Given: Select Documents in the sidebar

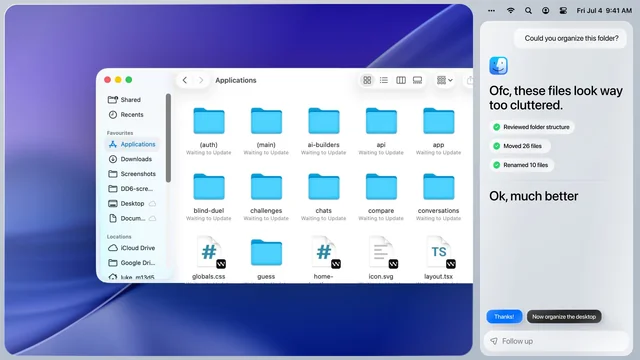Looking at the screenshot, I should click(x=127, y=218).
